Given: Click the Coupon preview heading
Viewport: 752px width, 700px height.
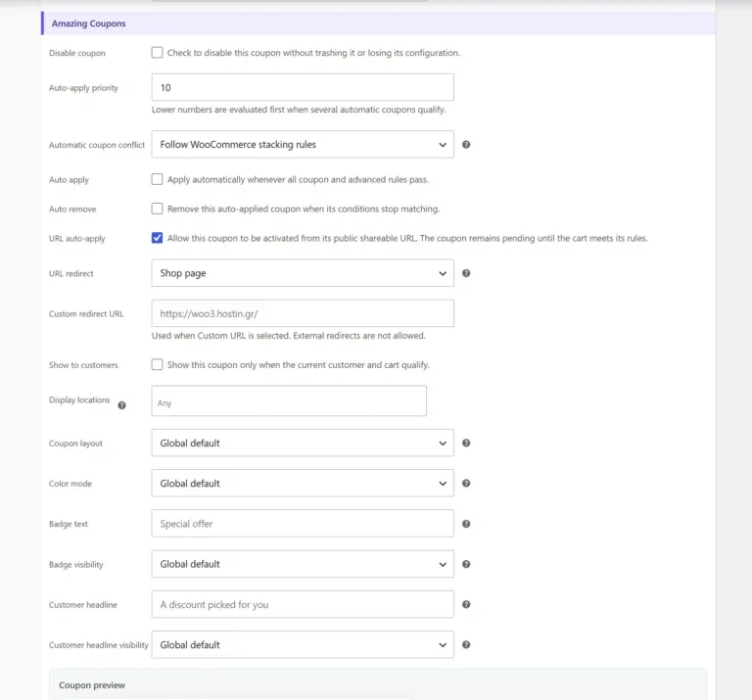Looking at the screenshot, I should [x=92, y=685].
